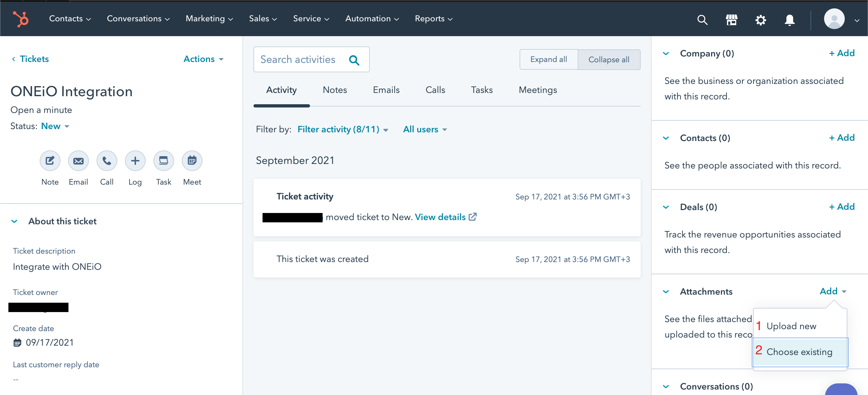Open the Contacts navigation menu
868x395 pixels.
tap(70, 18)
